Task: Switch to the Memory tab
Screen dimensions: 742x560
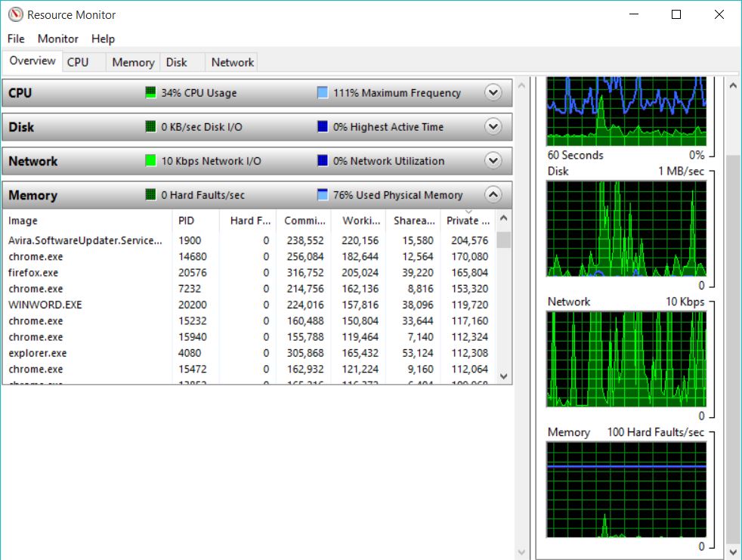Action: [x=133, y=62]
